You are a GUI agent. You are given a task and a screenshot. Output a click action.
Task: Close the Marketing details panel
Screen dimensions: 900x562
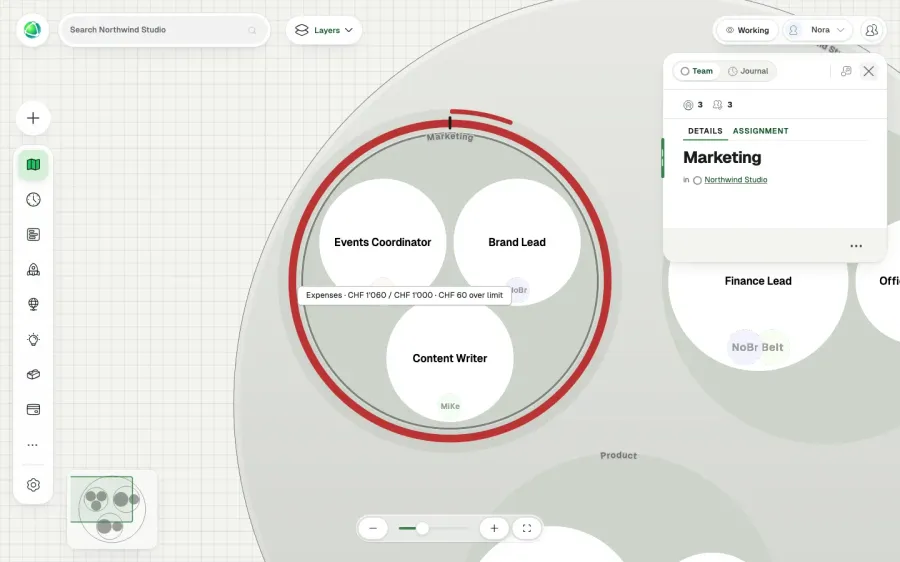pos(868,71)
